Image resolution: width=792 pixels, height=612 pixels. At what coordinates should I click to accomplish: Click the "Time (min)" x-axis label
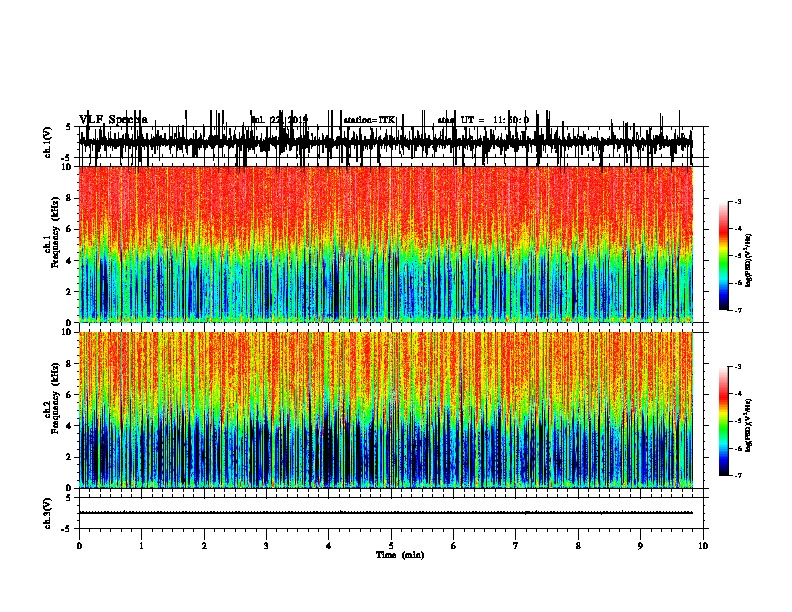[x=400, y=555]
